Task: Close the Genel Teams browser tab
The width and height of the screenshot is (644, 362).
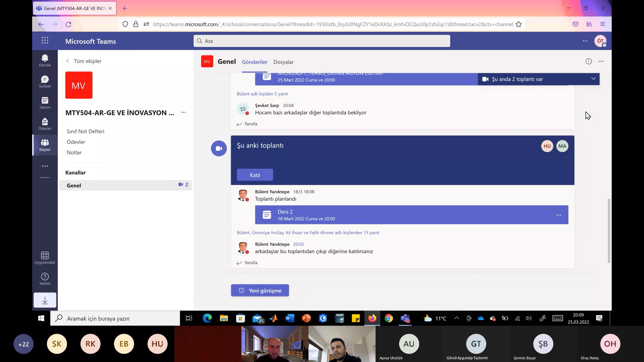Action: [x=110, y=8]
